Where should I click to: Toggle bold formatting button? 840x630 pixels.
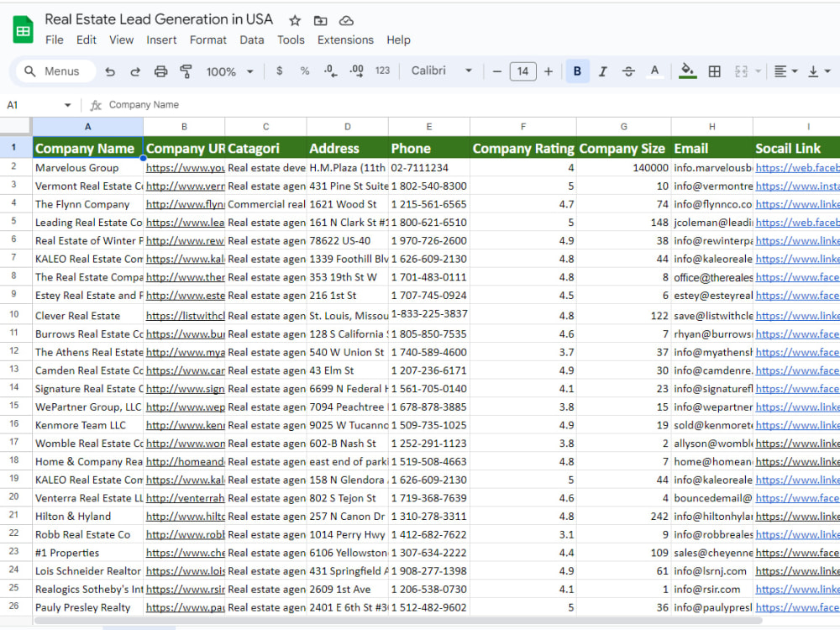tap(577, 71)
